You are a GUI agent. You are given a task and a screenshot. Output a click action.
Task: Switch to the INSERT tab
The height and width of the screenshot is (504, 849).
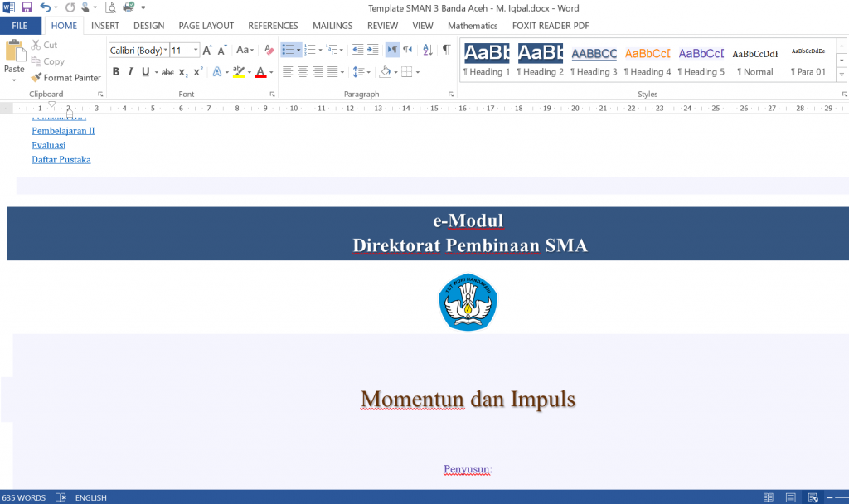[105, 26]
